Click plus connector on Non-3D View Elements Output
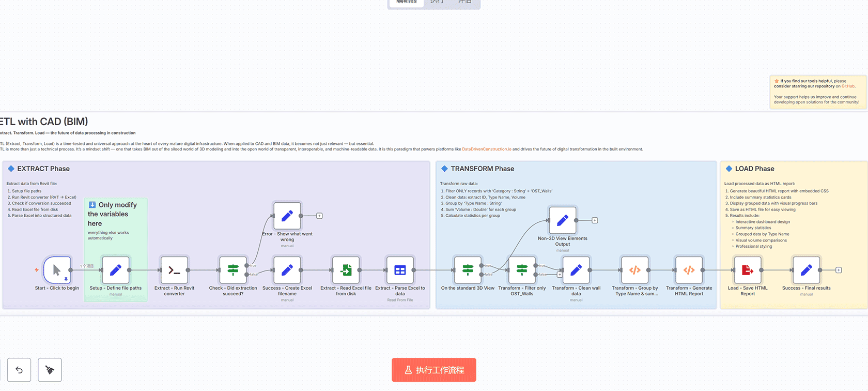 click(595, 220)
